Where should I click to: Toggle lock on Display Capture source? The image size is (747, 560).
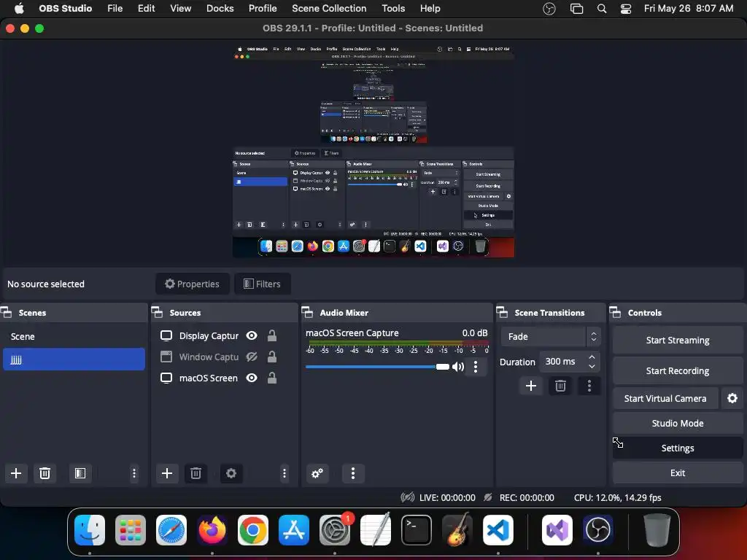coord(272,335)
